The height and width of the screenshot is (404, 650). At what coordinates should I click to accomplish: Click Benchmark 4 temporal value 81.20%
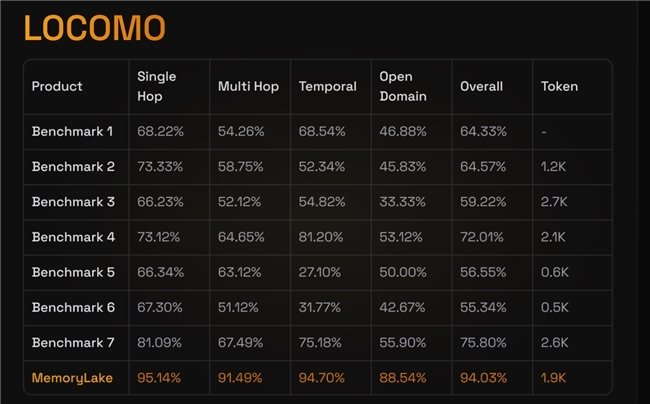pos(321,237)
